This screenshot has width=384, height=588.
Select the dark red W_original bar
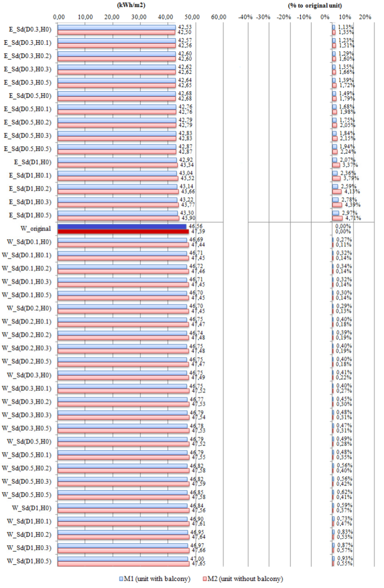123,231
